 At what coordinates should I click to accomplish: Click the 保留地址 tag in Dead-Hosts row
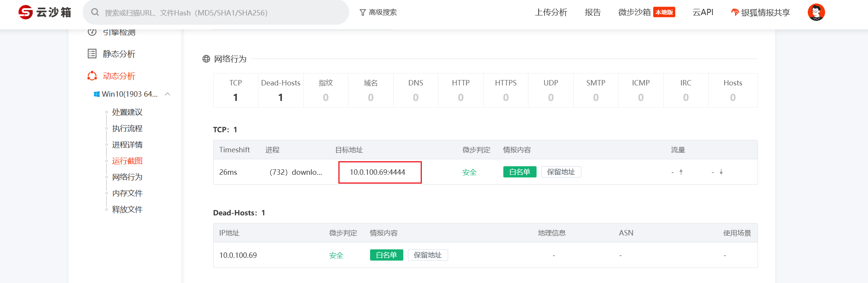428,255
